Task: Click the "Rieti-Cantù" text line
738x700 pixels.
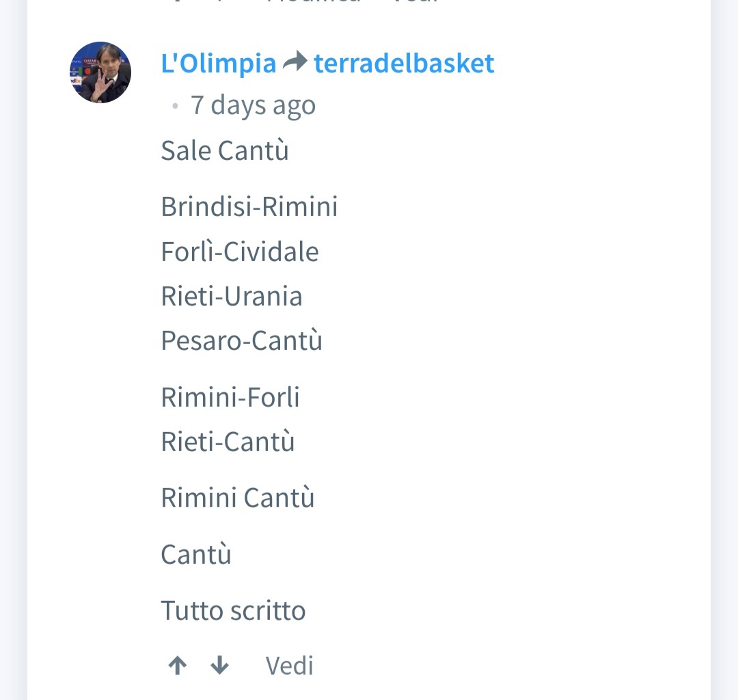Action: (x=228, y=442)
